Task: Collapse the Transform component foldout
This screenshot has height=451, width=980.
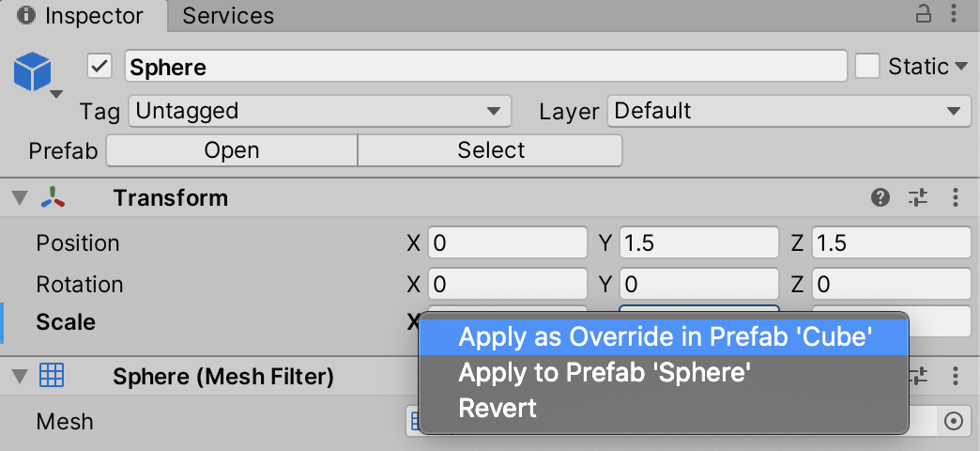Action: click(19, 197)
